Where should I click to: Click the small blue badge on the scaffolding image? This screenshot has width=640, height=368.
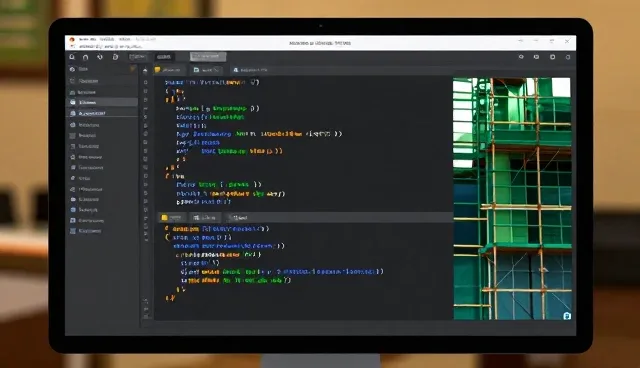click(x=567, y=316)
